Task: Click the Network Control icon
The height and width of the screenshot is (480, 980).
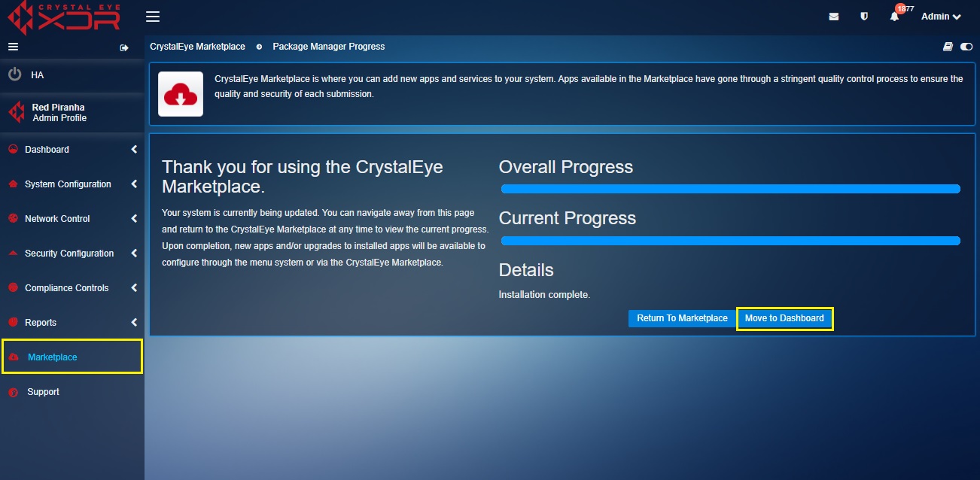Action: (x=13, y=219)
